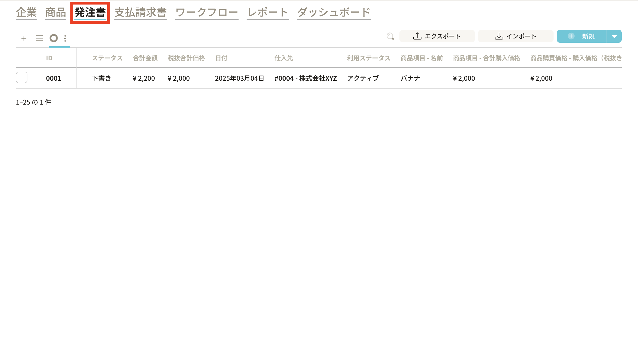Click the エクスポート button
Viewport: 638px width, 364px height.
pyautogui.click(x=437, y=36)
